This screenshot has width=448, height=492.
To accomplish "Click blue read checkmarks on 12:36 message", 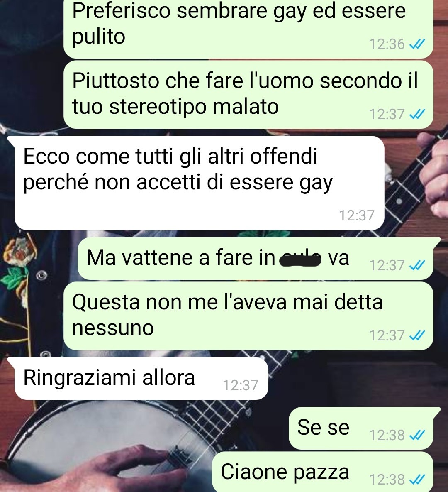I will click(417, 44).
